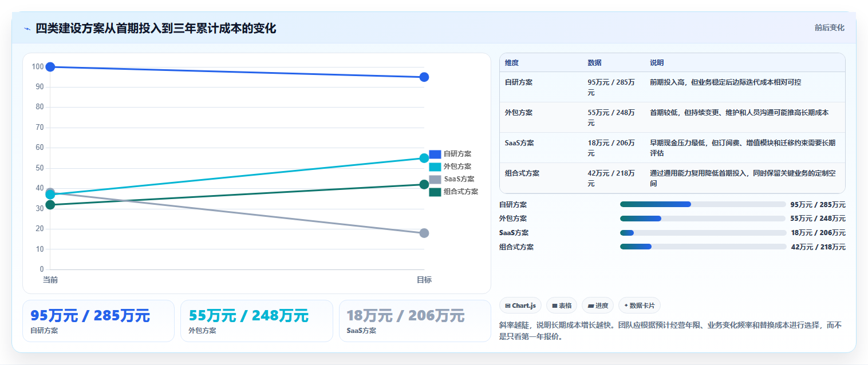The height and width of the screenshot is (365, 868).
Task: Click the blue 自研方案 data point at 目标
Action: tap(424, 77)
